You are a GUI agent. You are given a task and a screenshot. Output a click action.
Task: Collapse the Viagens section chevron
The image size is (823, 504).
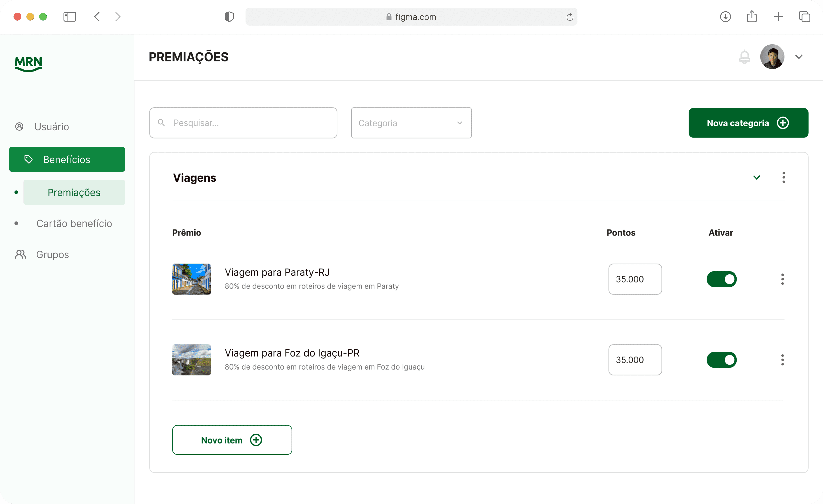757,177
